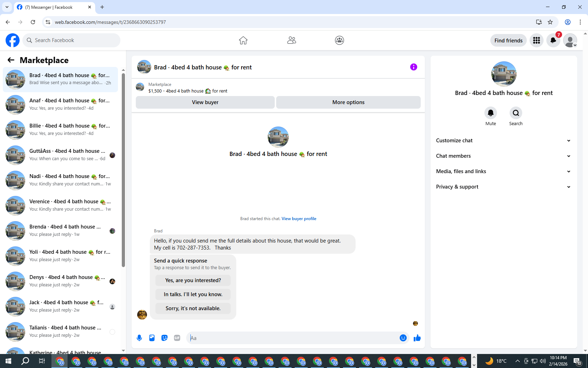The width and height of the screenshot is (588, 368).
Task: Open the View buyer profile link
Action: pyautogui.click(x=299, y=219)
